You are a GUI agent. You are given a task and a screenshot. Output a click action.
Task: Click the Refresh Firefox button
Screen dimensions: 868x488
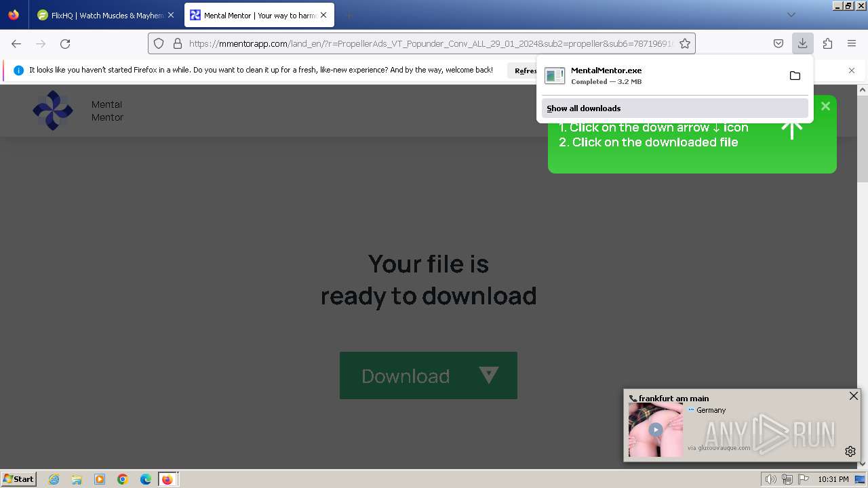[526, 70]
